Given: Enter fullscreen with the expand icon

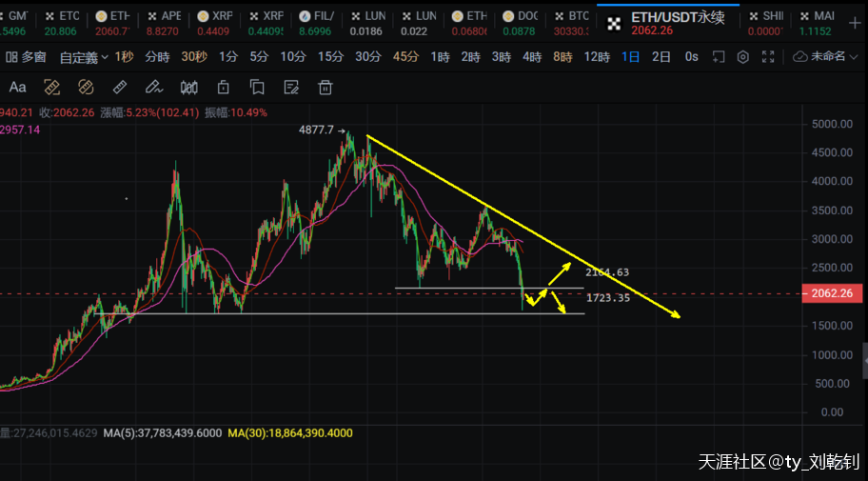Looking at the screenshot, I should coord(767,57).
